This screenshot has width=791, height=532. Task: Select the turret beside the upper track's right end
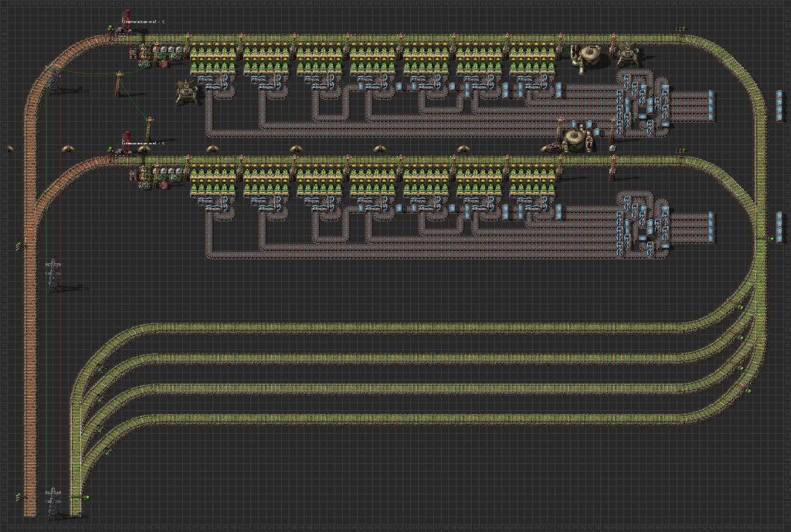[x=628, y=55]
